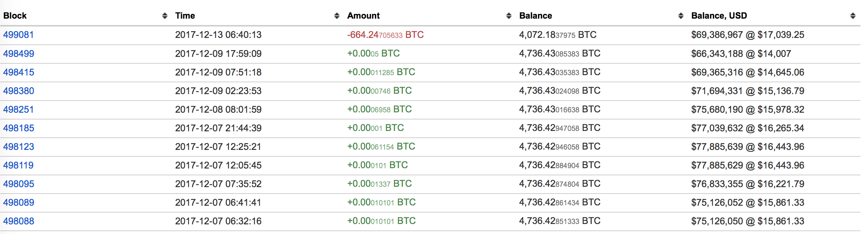This screenshot has height=234, width=868.
Task: Click balance 4,736.43024098 BTC
Action: [x=560, y=91]
